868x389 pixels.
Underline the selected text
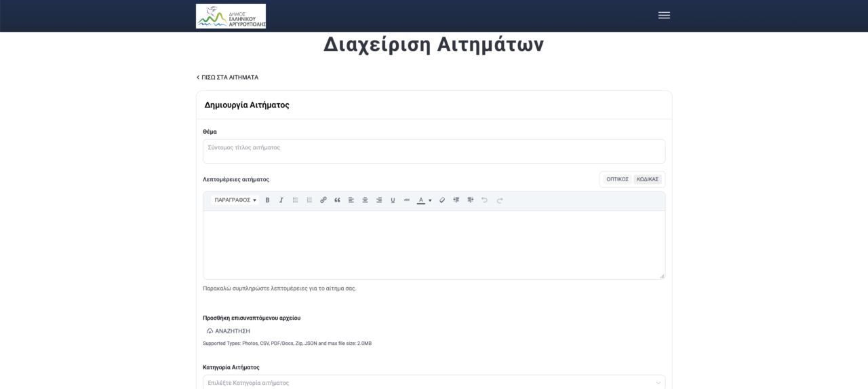click(393, 200)
